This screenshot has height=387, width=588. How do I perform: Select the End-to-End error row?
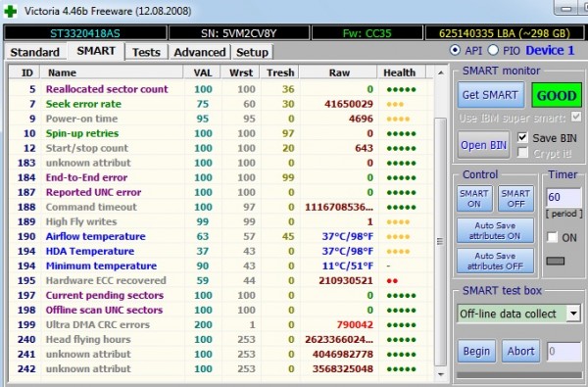pyautogui.click(x=221, y=177)
